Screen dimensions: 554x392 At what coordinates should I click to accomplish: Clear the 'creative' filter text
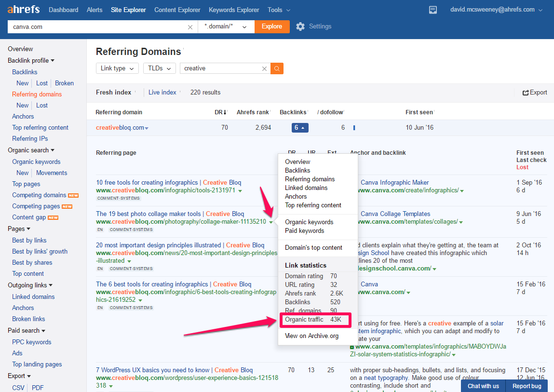tap(264, 68)
